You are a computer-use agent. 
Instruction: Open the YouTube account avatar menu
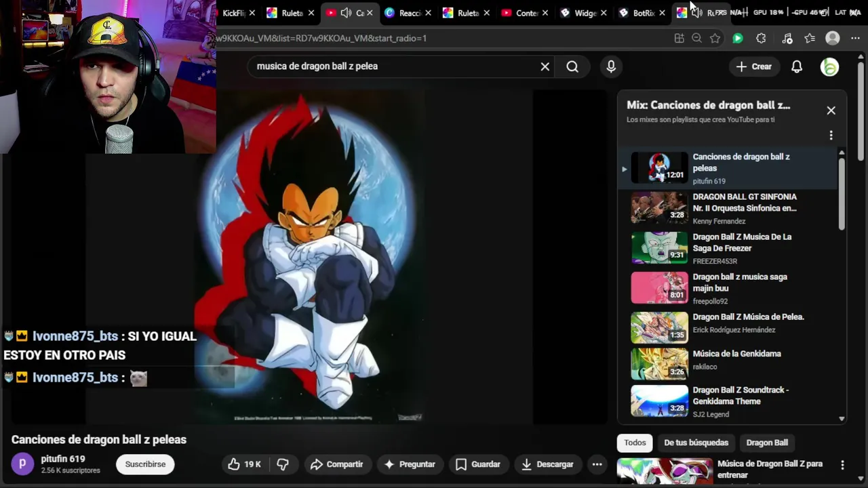point(829,66)
